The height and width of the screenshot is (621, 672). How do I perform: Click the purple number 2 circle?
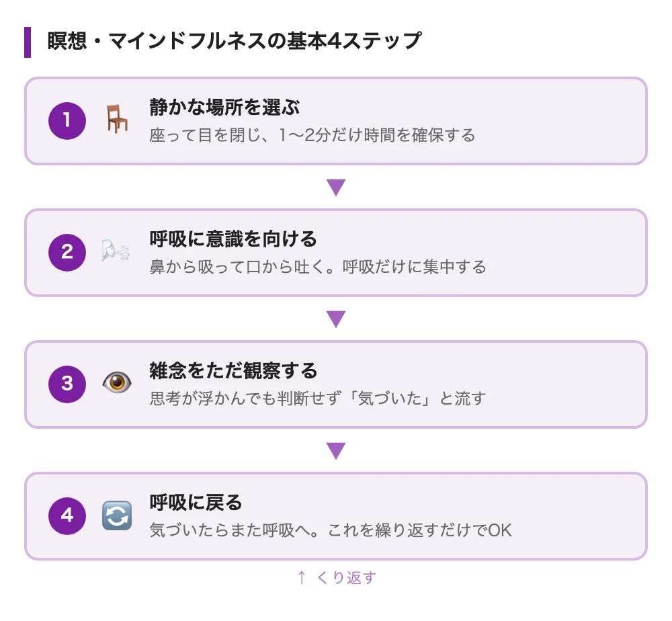67,252
